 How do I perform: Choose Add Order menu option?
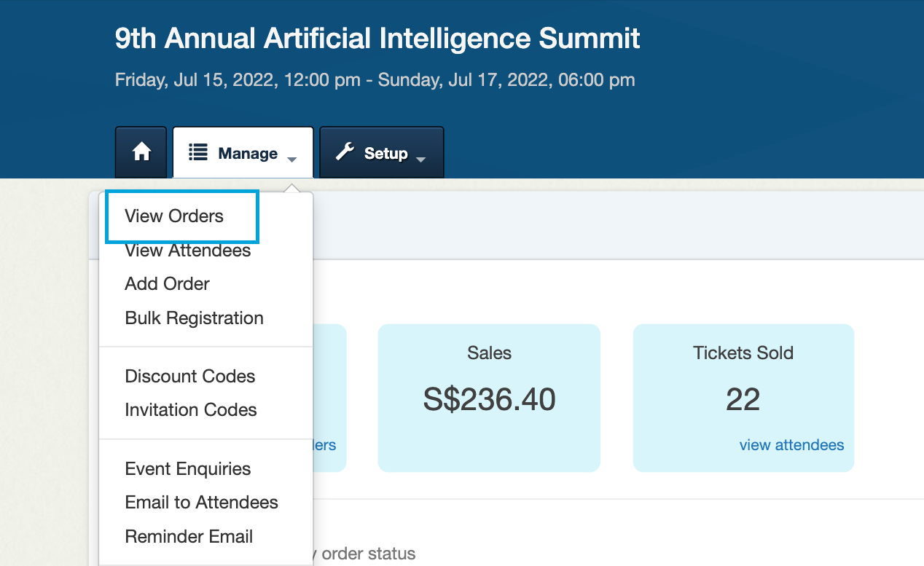(x=168, y=284)
